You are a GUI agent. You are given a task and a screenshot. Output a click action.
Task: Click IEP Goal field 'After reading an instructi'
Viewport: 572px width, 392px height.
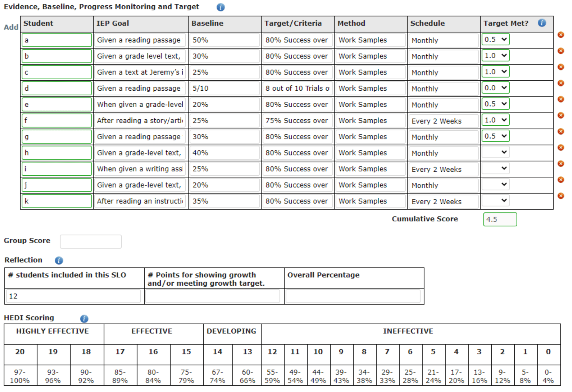(140, 201)
